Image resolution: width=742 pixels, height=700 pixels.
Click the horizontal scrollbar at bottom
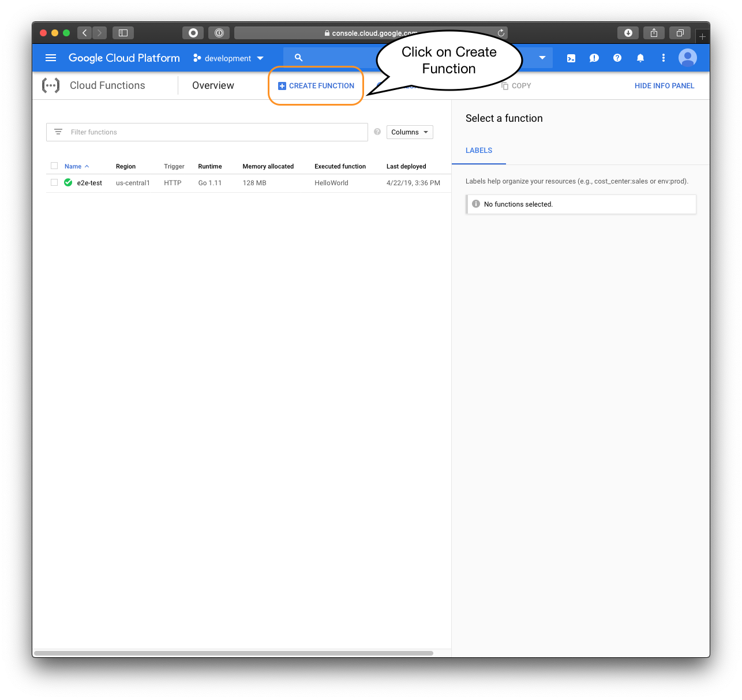(x=233, y=653)
